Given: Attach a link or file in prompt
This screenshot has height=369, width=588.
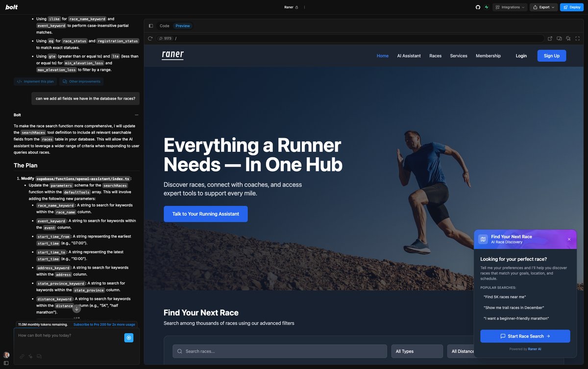Looking at the screenshot, I should [x=22, y=356].
